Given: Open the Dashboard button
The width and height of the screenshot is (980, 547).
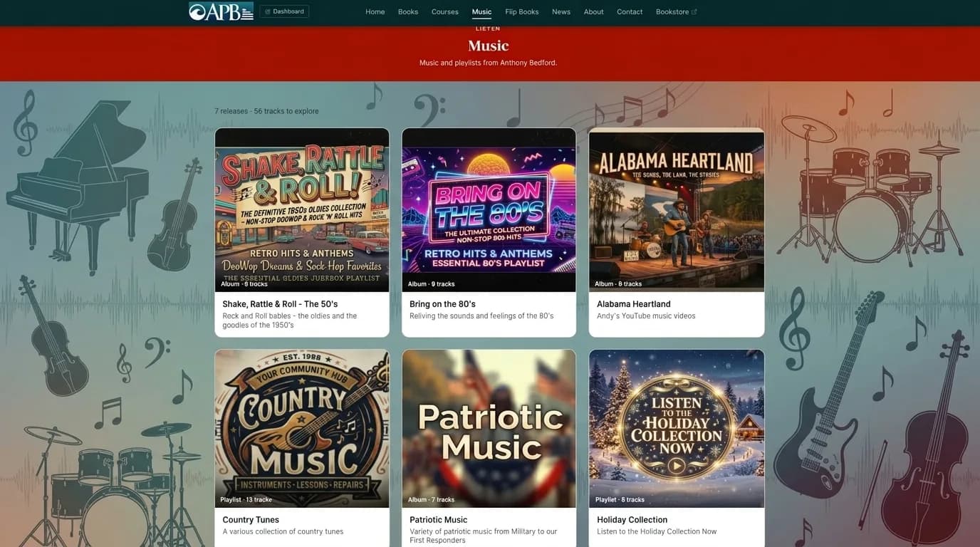Looking at the screenshot, I should pyautogui.click(x=284, y=11).
